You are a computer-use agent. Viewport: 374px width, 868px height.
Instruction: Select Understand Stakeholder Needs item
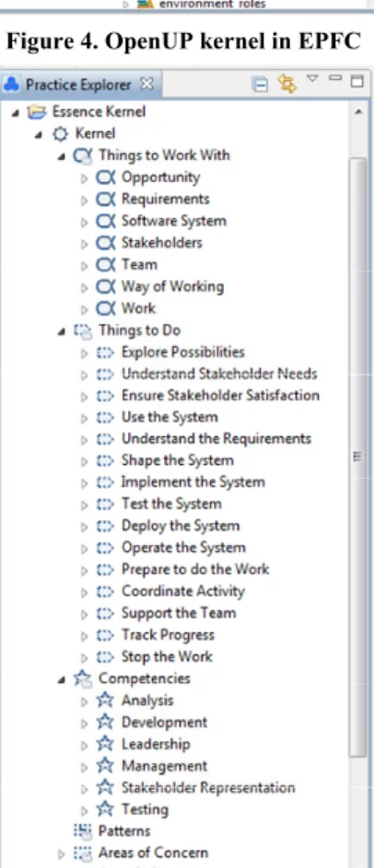(219, 374)
